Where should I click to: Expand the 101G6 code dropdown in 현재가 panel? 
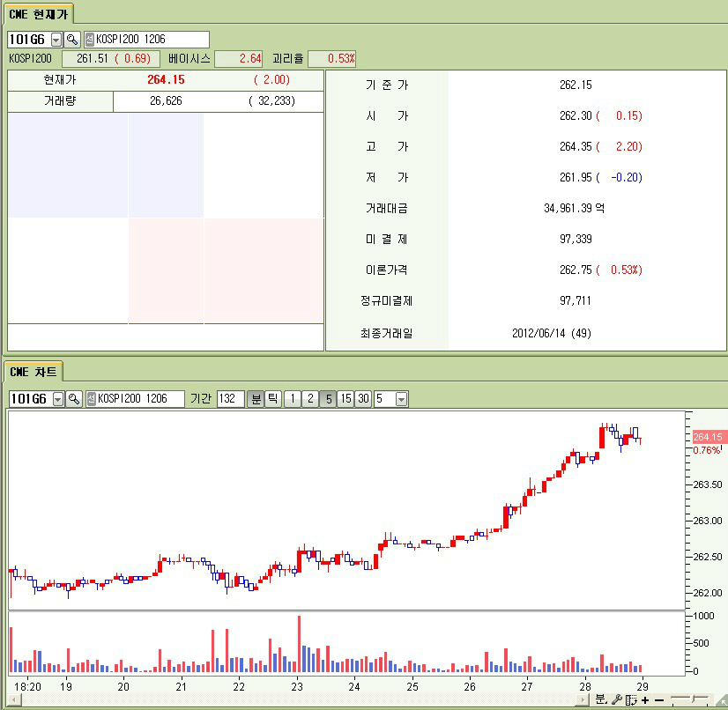point(56,40)
